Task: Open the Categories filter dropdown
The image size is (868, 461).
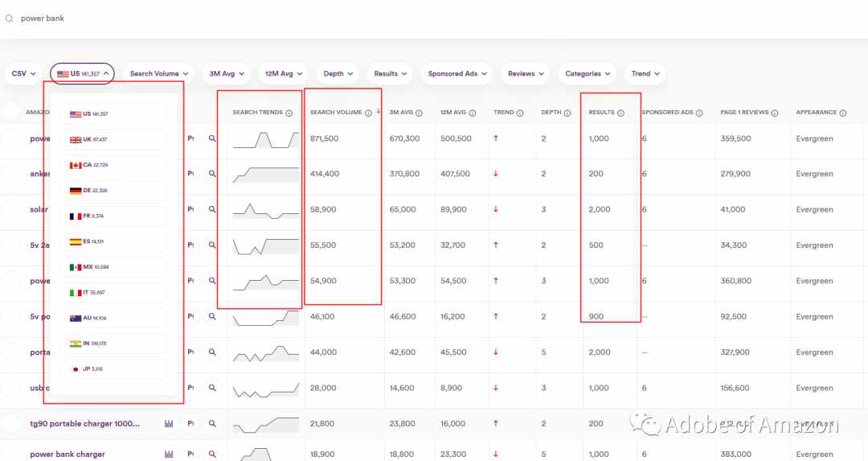Action: (587, 74)
